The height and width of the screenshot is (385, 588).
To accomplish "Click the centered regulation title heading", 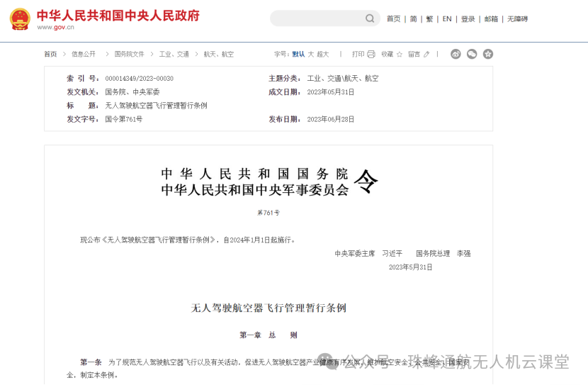I will [268, 308].
